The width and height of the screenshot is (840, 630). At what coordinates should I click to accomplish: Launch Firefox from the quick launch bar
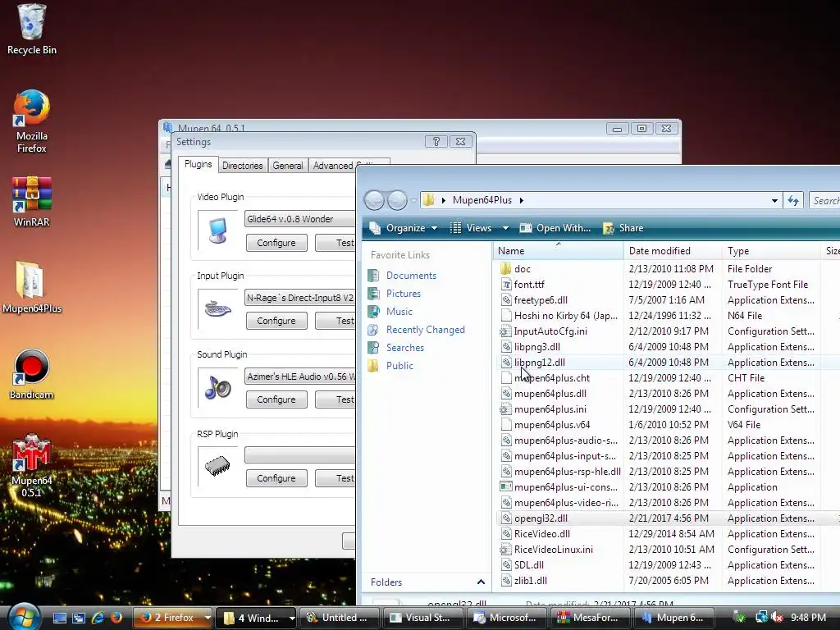click(x=116, y=618)
